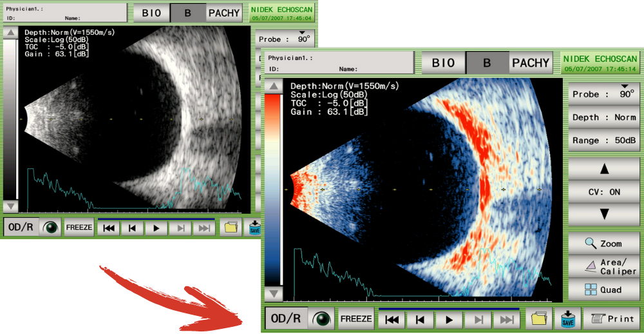Toggle OD/R eye selection in front window
Image resolution: width=644 pixels, height=334 pixels.
click(287, 319)
